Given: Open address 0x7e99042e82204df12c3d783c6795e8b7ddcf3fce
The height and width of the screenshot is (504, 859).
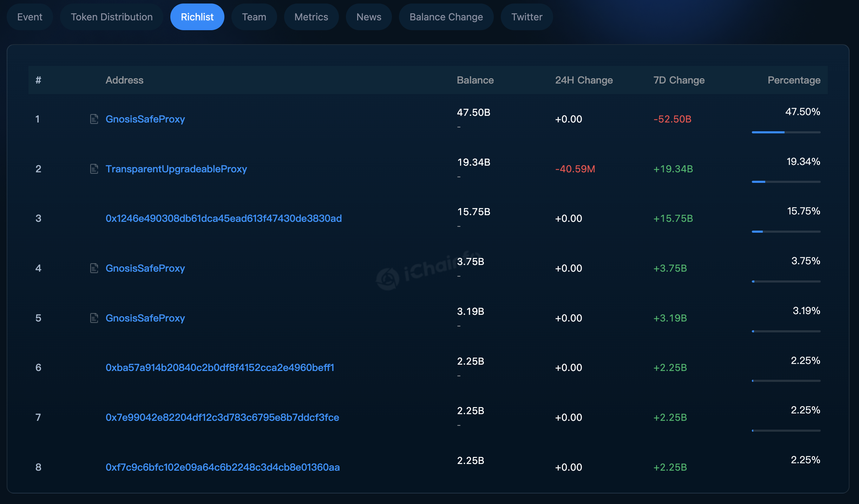Looking at the screenshot, I should [222, 417].
